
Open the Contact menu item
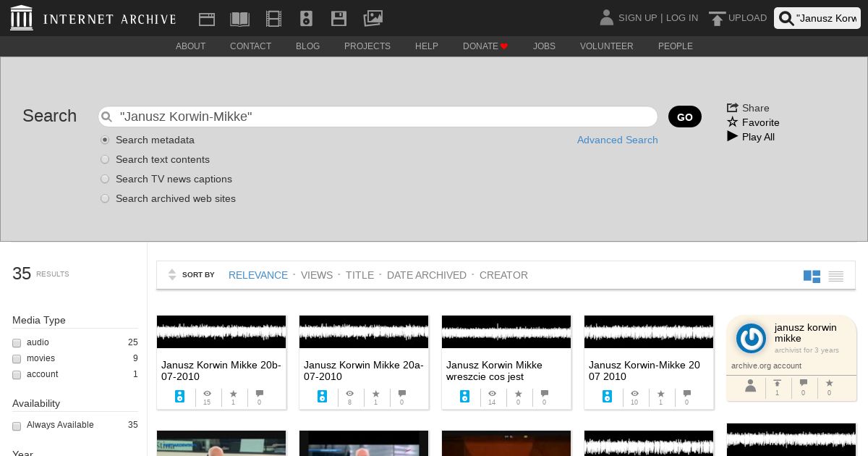coord(250,46)
